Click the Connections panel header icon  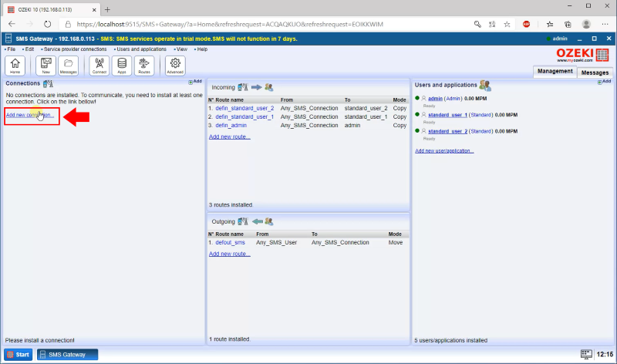tap(48, 83)
